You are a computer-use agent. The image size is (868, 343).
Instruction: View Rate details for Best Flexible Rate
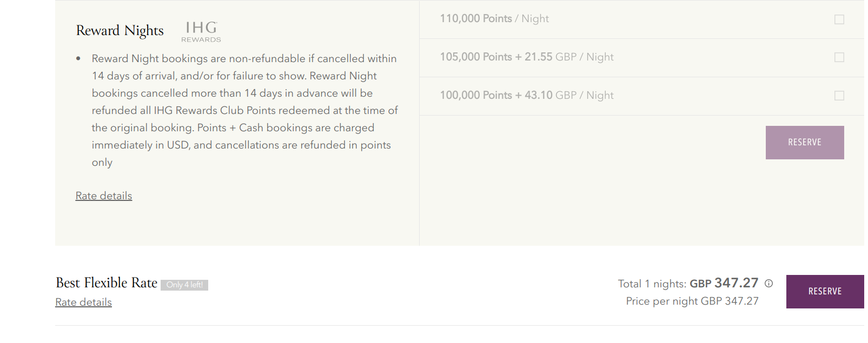(x=83, y=302)
